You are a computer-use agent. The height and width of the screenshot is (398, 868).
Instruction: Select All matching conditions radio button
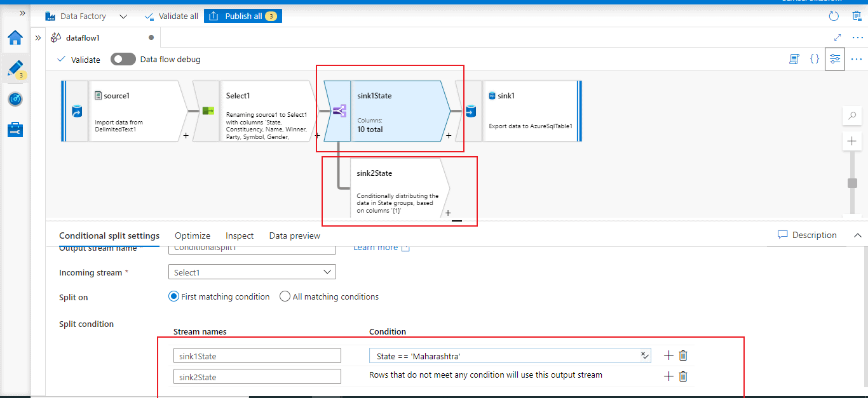coord(285,296)
